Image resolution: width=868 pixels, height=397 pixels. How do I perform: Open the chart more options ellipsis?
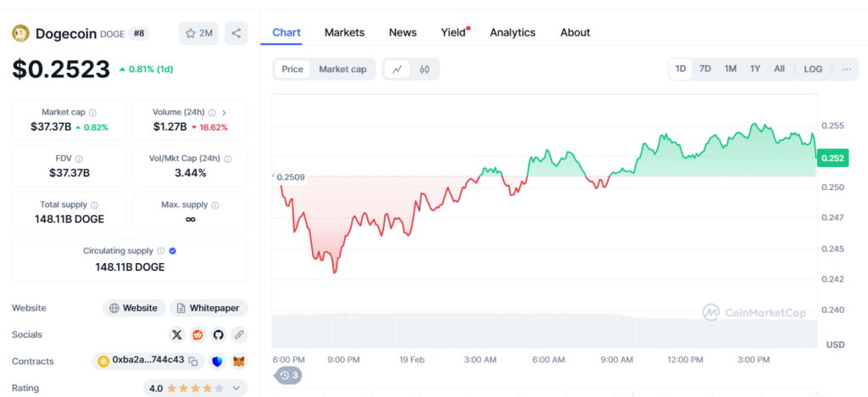point(847,70)
